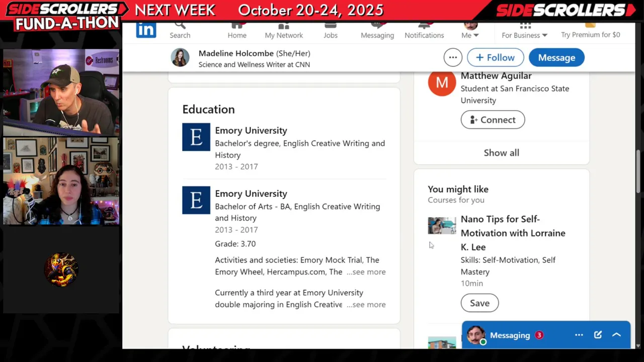
Task: Open Nano Tips for Self-Motivation course thumbnail
Action: point(442,226)
